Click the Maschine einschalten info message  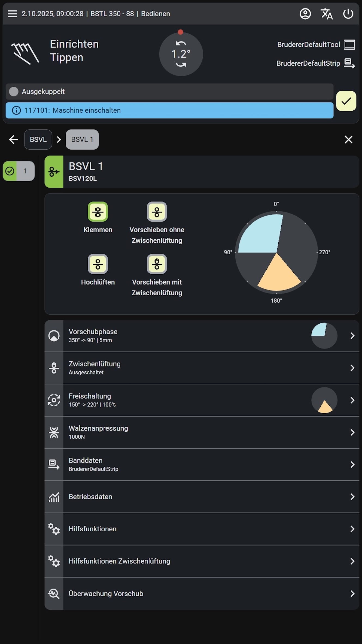coord(169,110)
